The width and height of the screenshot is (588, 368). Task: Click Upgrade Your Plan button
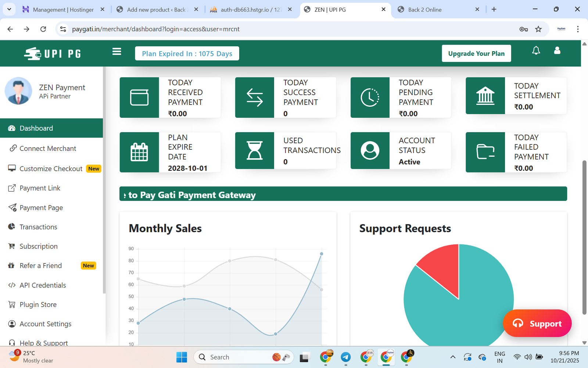point(476,54)
